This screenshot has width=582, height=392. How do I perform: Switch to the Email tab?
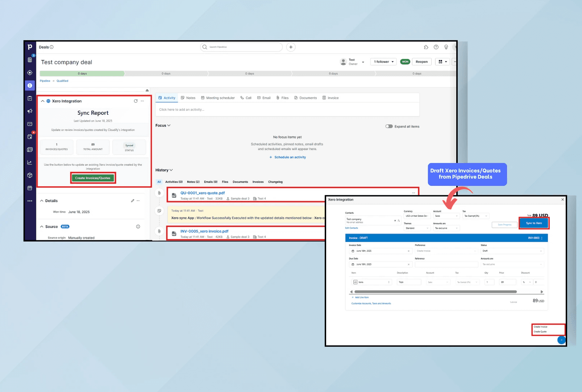coord(264,98)
